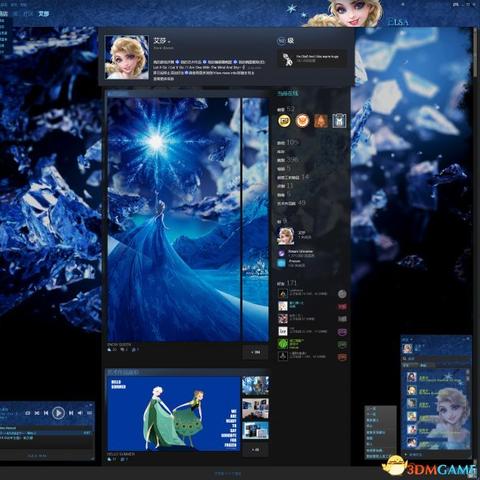Image resolution: width=480 pixels, height=480 pixels.
Task: Open the Hello Summer Elsa and Anna screenshot
Action: point(173,414)
